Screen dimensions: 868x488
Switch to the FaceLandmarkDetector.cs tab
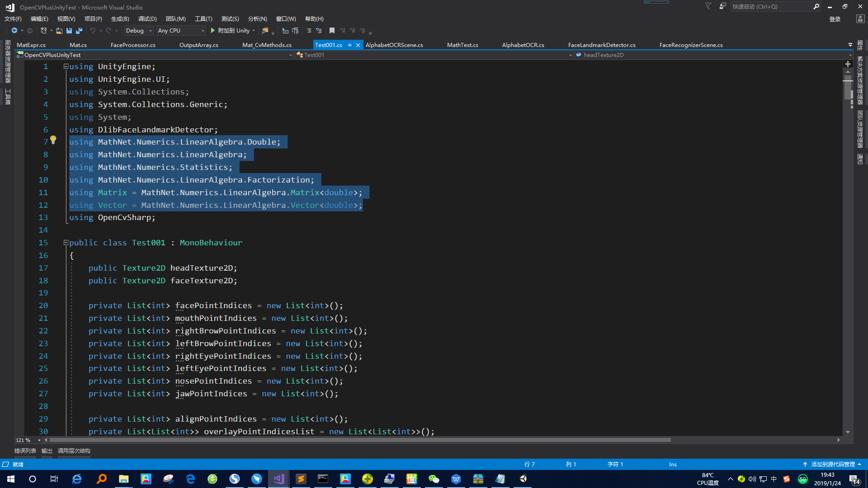[601, 45]
